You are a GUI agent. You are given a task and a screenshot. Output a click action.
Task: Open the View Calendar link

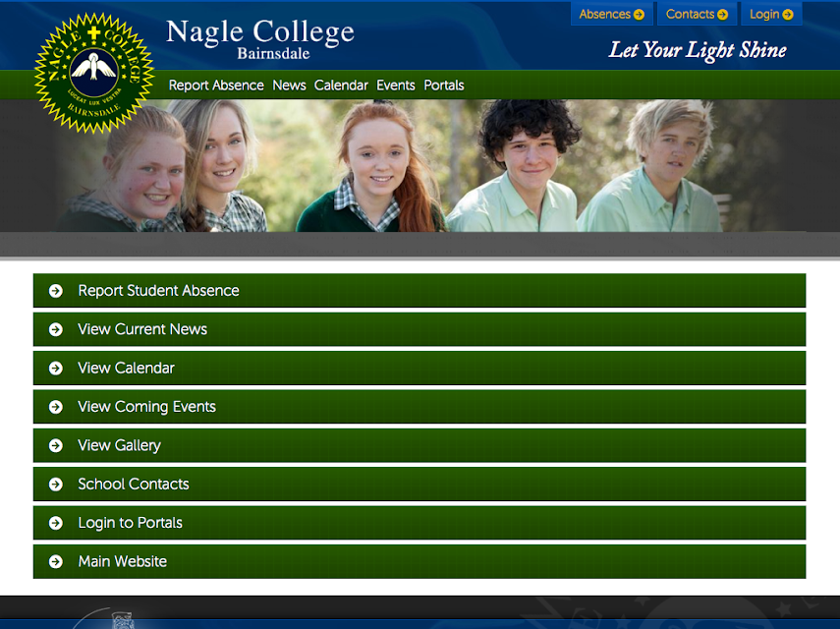420,369
